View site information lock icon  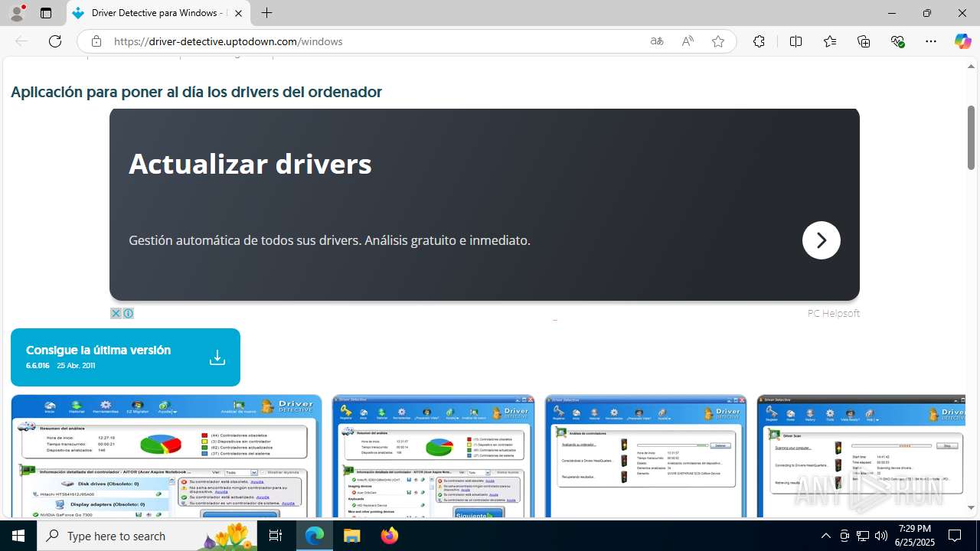point(96,41)
